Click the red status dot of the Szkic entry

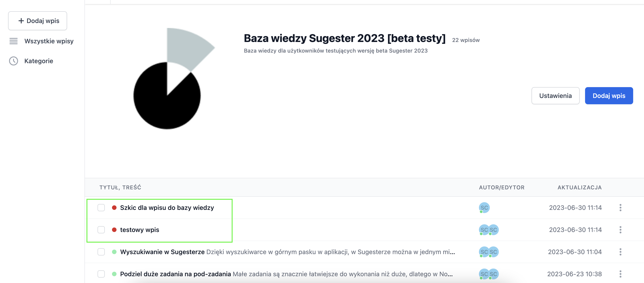tap(114, 208)
